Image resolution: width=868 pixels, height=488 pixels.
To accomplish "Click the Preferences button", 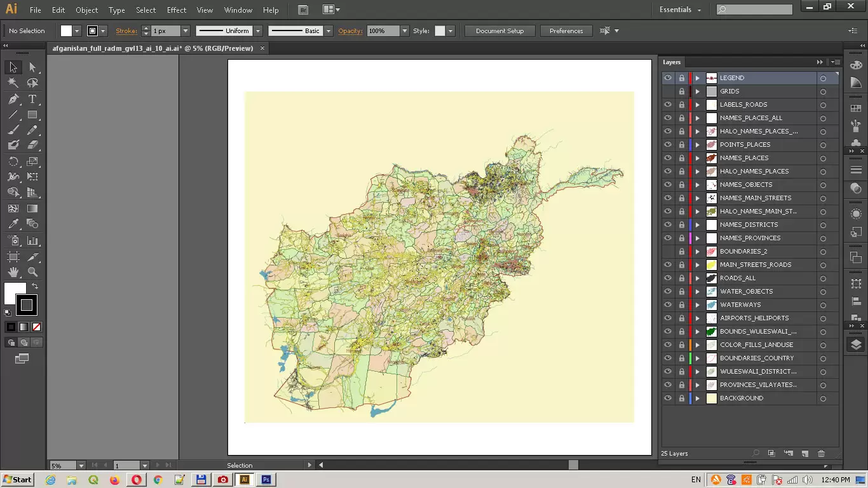I will pyautogui.click(x=566, y=30).
